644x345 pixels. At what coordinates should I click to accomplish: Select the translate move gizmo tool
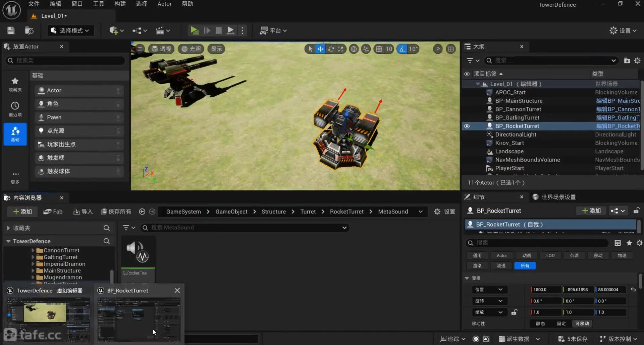click(x=320, y=49)
